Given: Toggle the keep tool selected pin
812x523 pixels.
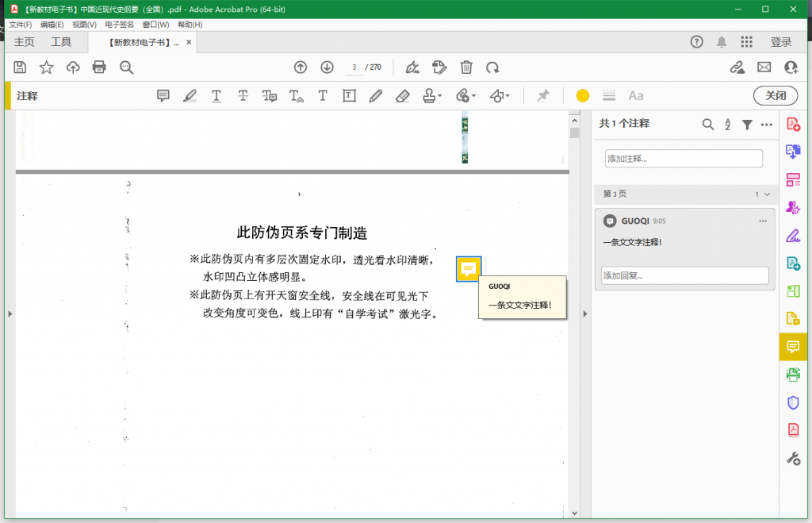Looking at the screenshot, I should (x=543, y=96).
